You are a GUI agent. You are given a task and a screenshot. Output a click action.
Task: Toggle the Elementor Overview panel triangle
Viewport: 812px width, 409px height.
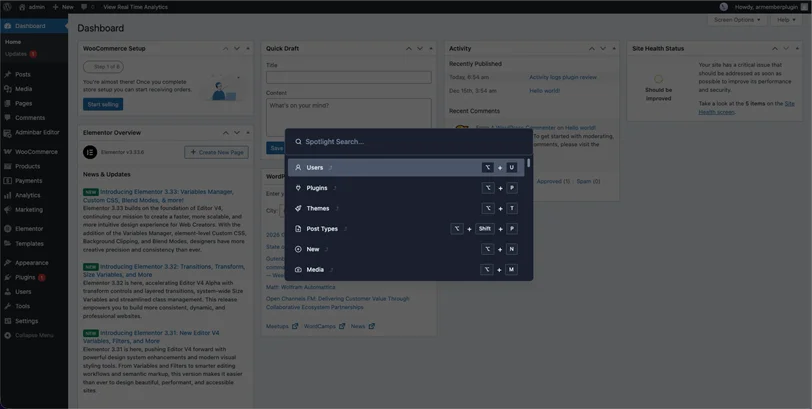pyautogui.click(x=248, y=133)
